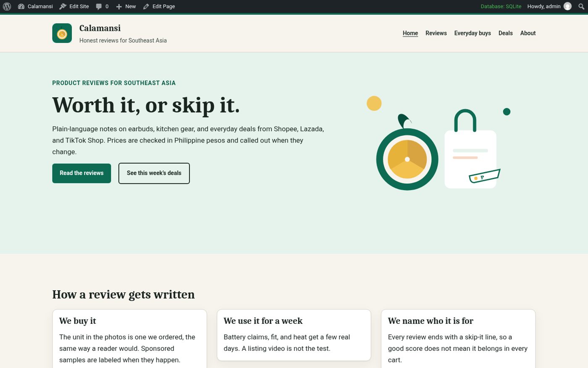Click the calamansi and shopping bag illustration
This screenshot has width=588, height=368.
(x=438, y=143)
